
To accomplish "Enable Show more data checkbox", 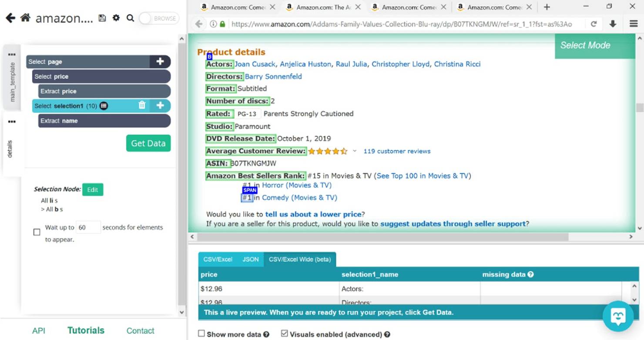I will coord(201,333).
